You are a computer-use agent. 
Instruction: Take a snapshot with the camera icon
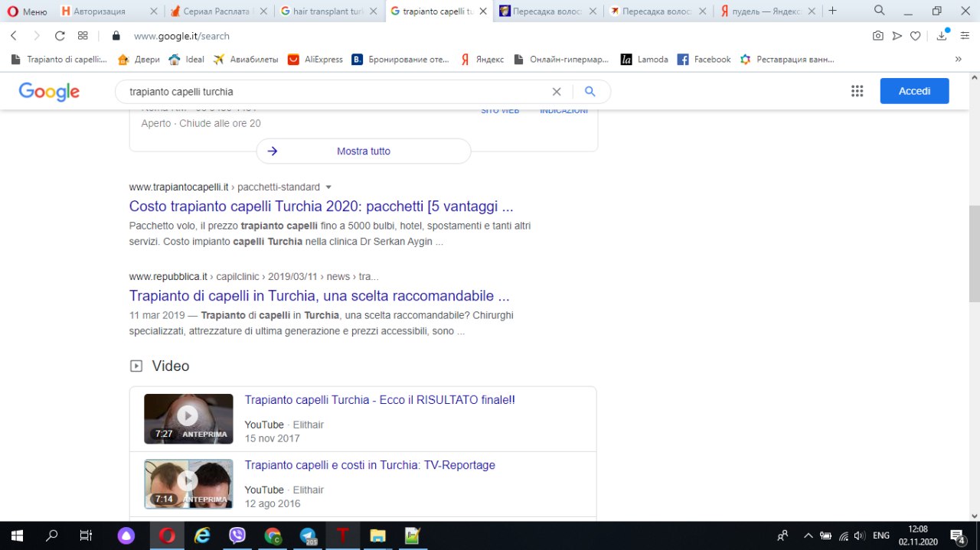[877, 36]
